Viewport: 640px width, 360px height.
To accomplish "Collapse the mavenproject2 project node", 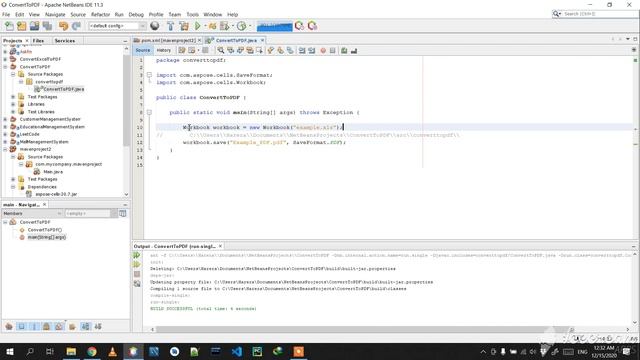I will [5, 149].
